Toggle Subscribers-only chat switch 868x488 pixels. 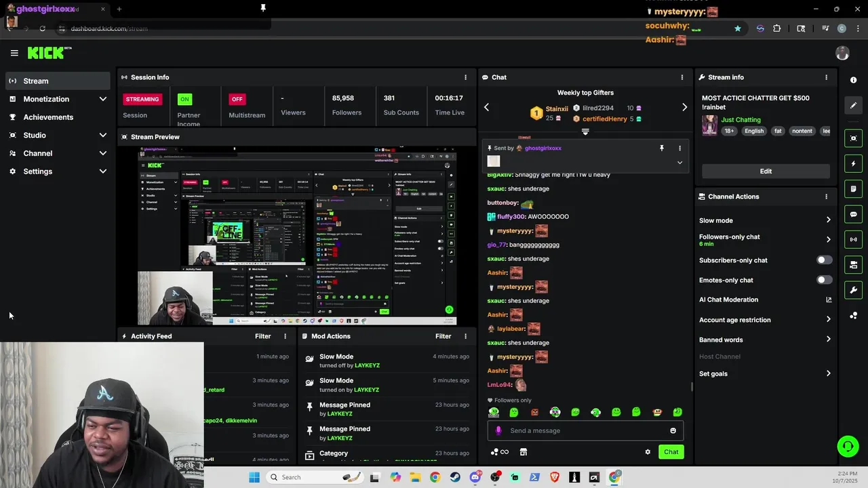824,260
